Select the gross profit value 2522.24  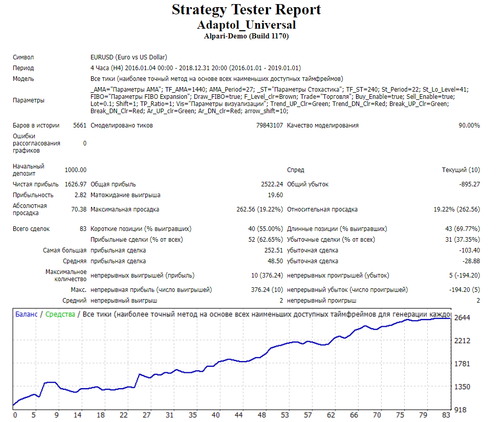[272, 184]
